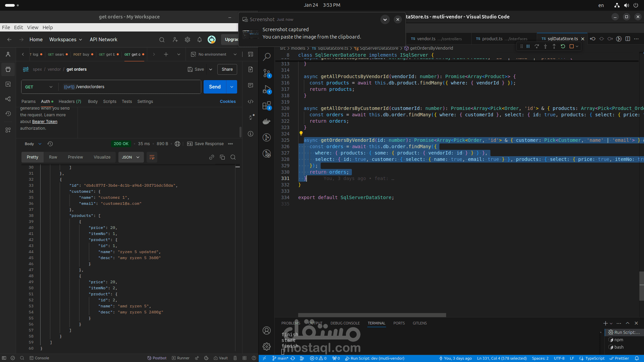The width and height of the screenshot is (644, 362).
Task: Pause the debugger from the debug toolbar
Action: 528,46
